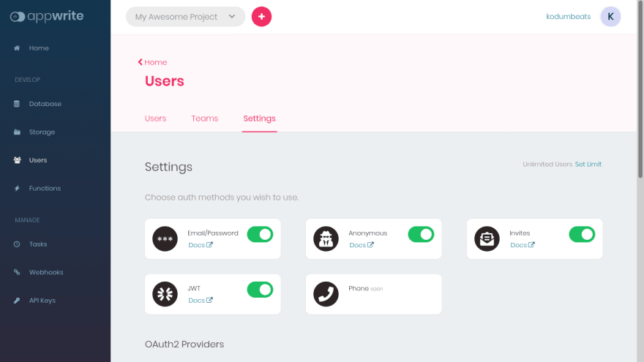This screenshot has width=644, height=362.
Task: Disable Email/Password auth toggle
Action: click(x=260, y=234)
